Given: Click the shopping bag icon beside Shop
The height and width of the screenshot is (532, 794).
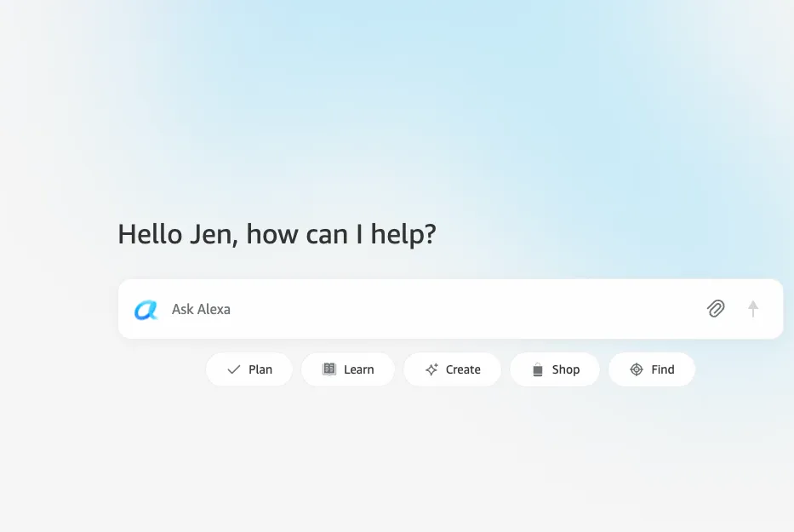Looking at the screenshot, I should 538,369.
